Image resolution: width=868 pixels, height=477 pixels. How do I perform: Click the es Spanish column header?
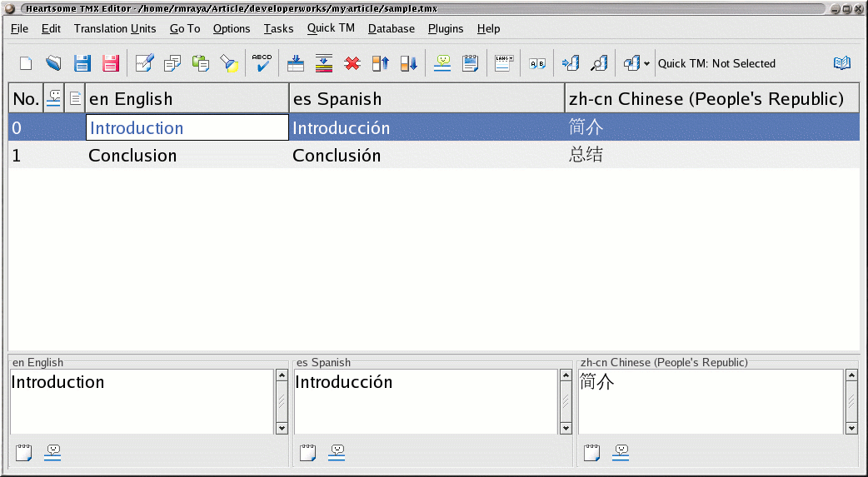427,98
